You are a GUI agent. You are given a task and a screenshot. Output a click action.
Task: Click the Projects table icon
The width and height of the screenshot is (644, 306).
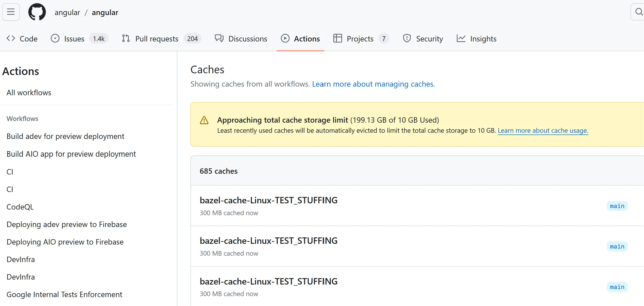coord(338,38)
